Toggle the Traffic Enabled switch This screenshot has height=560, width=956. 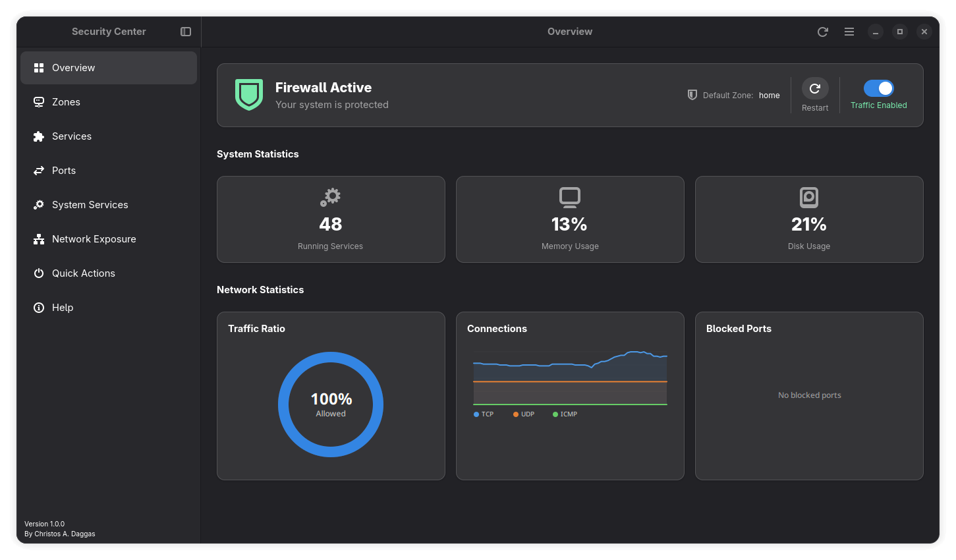point(878,88)
